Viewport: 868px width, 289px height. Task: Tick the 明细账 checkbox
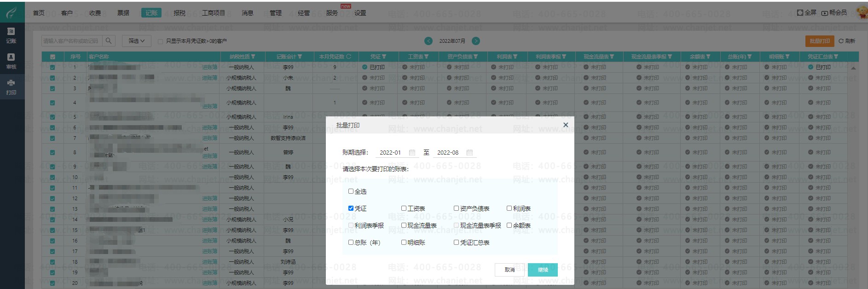[x=404, y=243]
